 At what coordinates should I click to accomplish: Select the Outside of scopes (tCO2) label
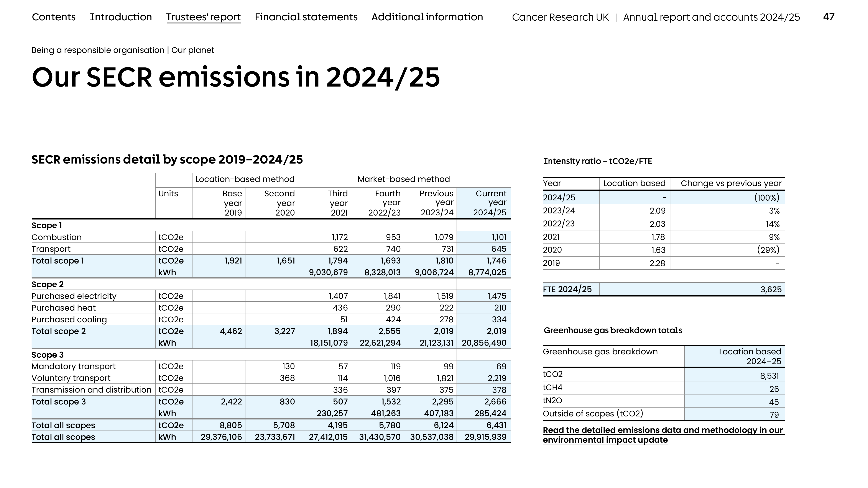tap(593, 414)
